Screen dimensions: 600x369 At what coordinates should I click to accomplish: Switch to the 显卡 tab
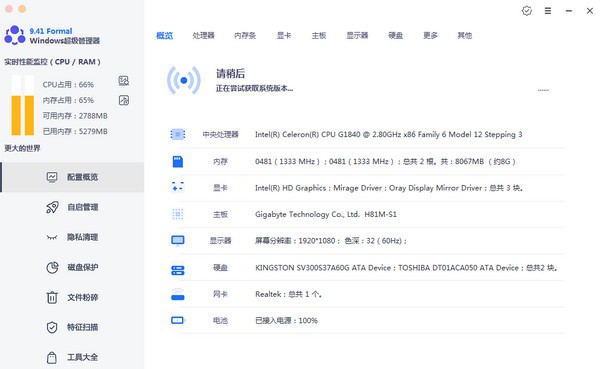point(284,36)
